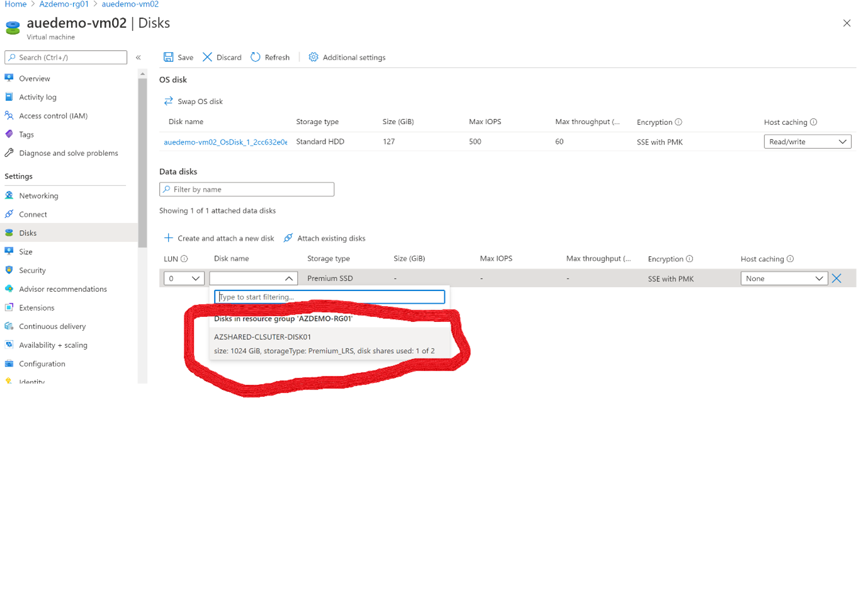868x616 pixels.
Task: Select the Networking settings icon
Action: pos(38,195)
